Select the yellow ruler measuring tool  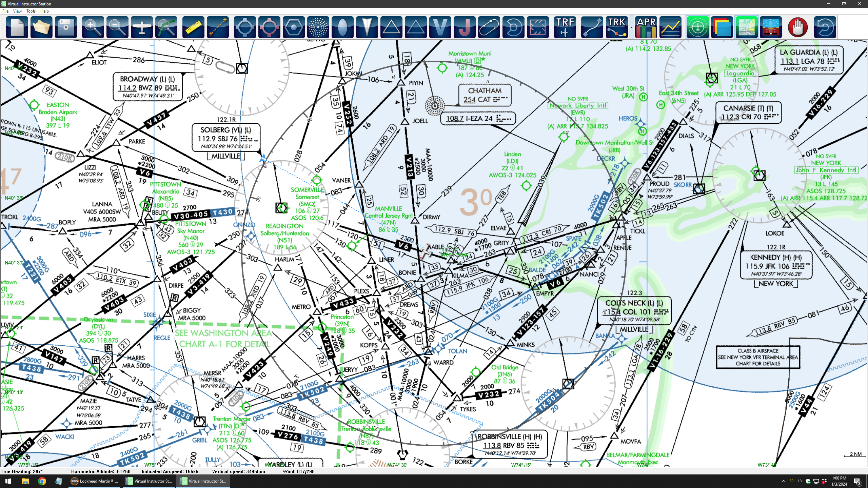[x=193, y=27]
